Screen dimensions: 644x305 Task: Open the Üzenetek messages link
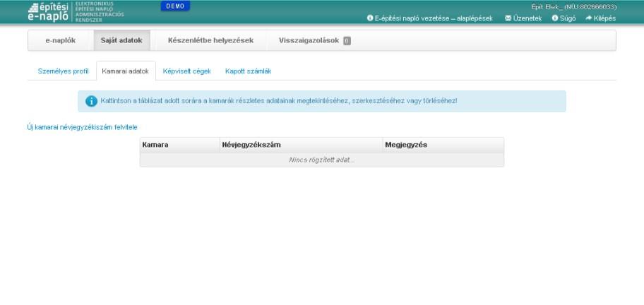[x=523, y=18]
